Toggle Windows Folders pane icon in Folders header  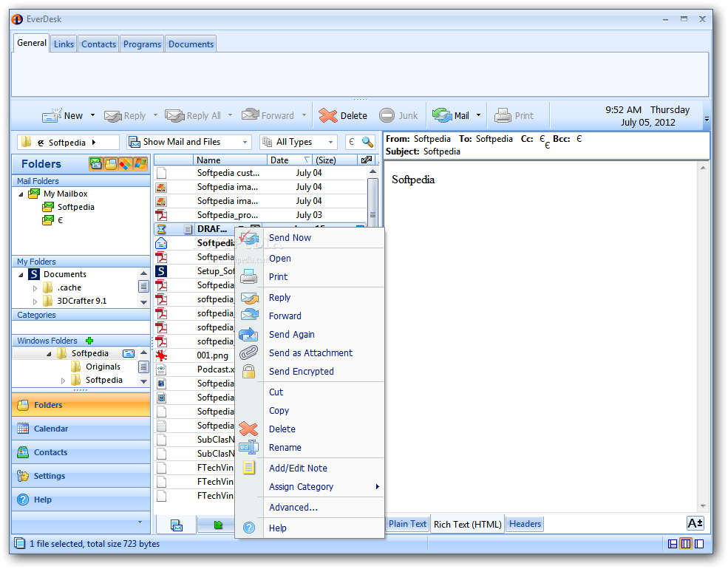coord(140,164)
